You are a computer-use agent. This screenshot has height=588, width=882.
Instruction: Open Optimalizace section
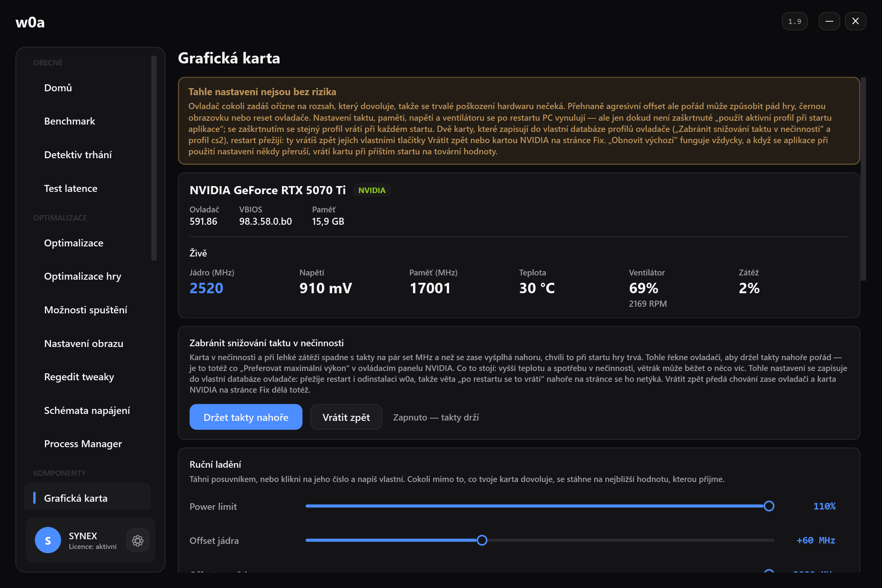coord(87,243)
